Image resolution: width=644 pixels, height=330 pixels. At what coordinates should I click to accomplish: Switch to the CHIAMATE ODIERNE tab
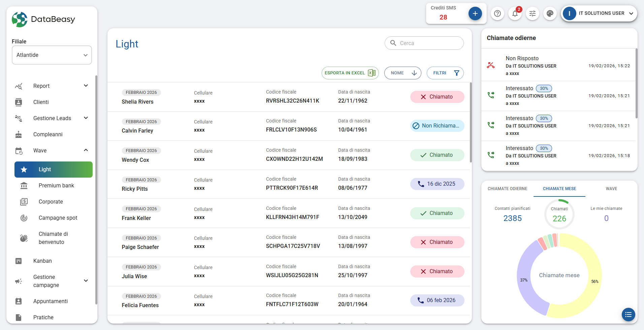pyautogui.click(x=507, y=189)
